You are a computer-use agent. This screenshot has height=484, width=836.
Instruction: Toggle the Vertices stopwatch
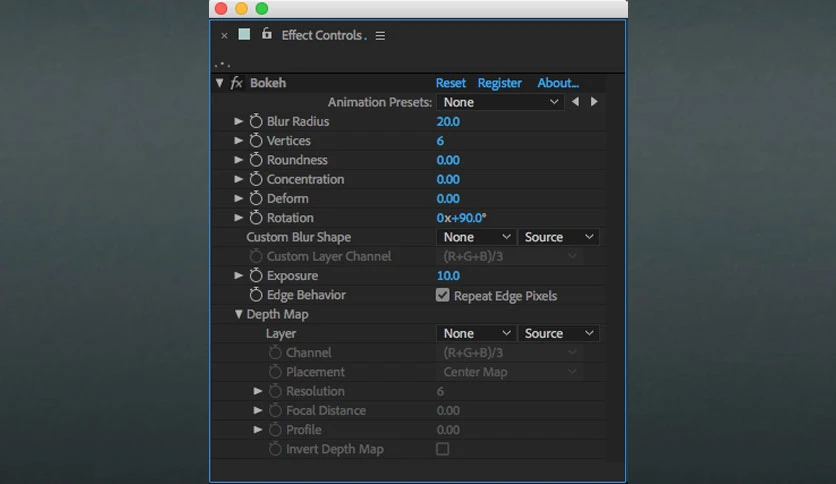click(x=256, y=140)
